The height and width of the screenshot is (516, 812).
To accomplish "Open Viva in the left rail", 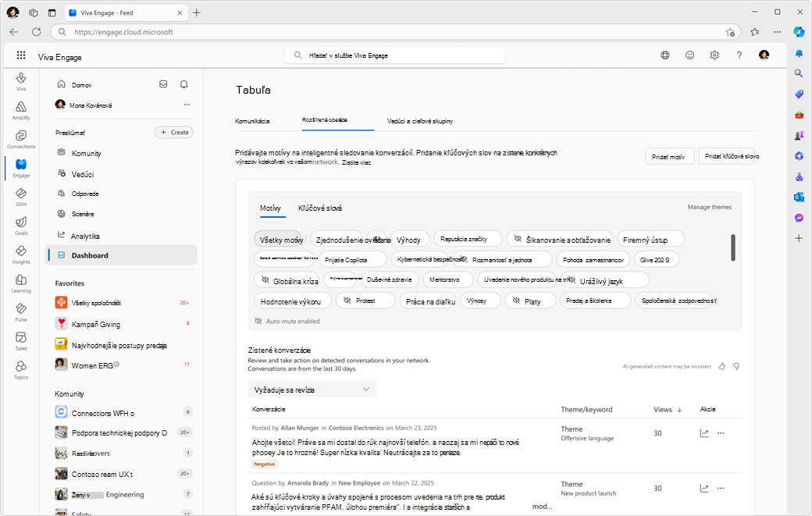I will [x=21, y=82].
